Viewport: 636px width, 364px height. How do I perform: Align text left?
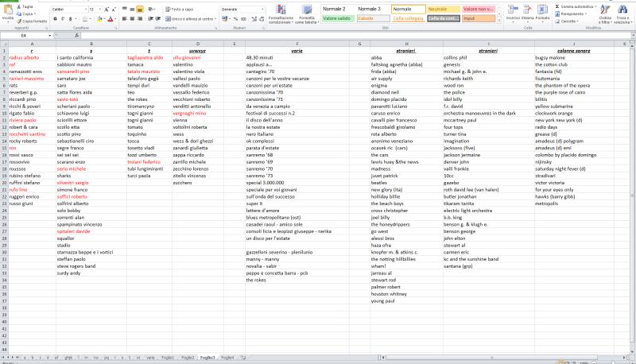[125, 18]
